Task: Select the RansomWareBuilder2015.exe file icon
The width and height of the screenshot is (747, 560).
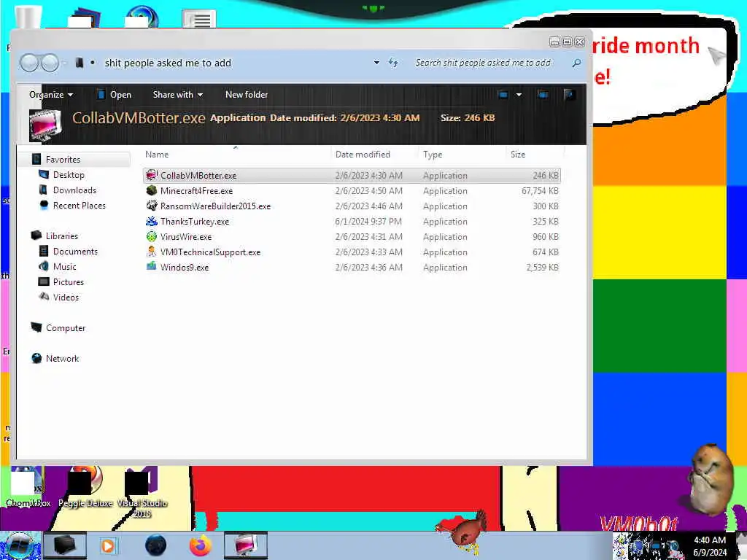Action: click(152, 206)
